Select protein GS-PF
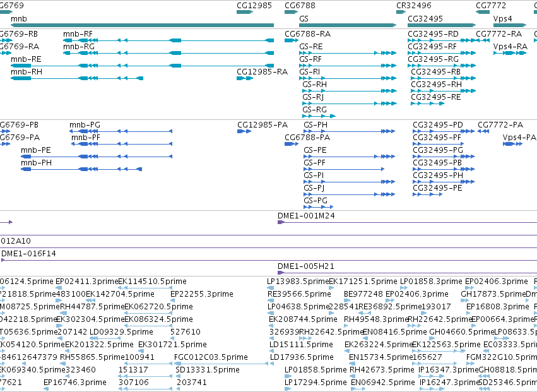The image size is (537, 392). [344, 169]
